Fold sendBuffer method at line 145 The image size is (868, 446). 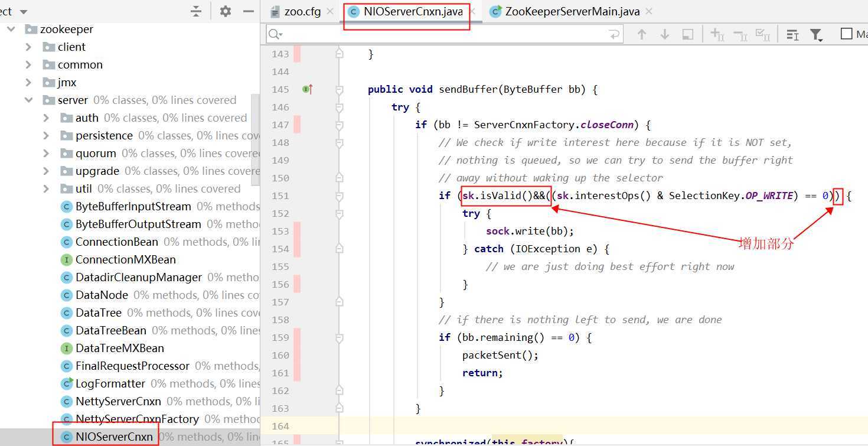[339, 90]
